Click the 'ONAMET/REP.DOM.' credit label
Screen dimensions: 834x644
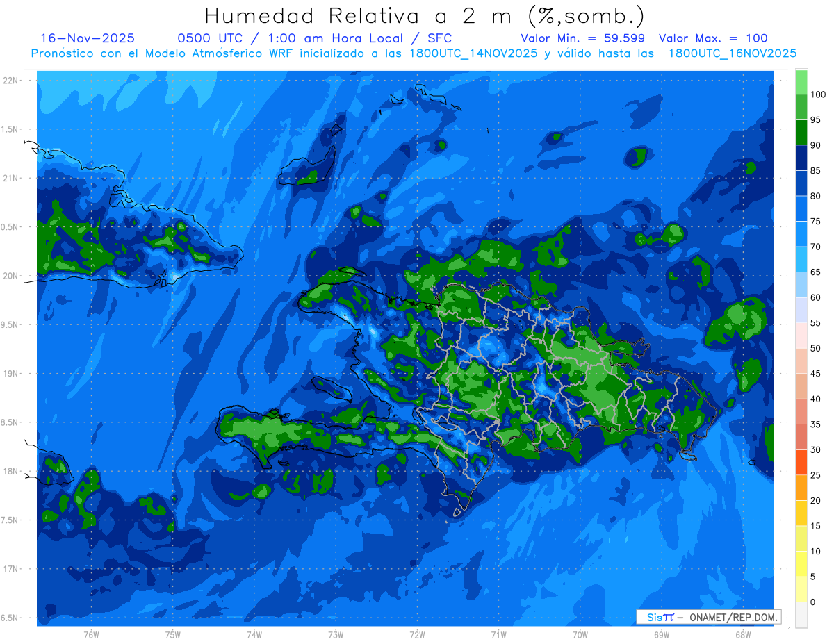coord(734,617)
